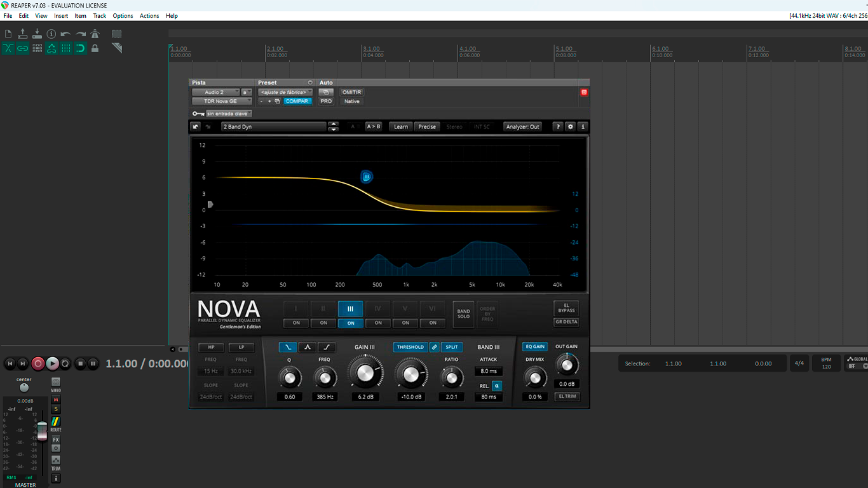Step to previous preset with up arrow

pos(333,124)
